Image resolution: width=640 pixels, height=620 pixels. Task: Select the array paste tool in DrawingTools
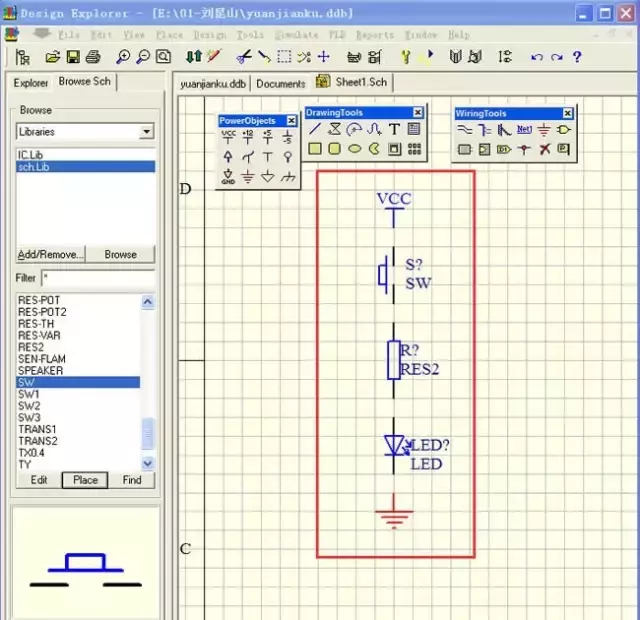[x=414, y=149]
